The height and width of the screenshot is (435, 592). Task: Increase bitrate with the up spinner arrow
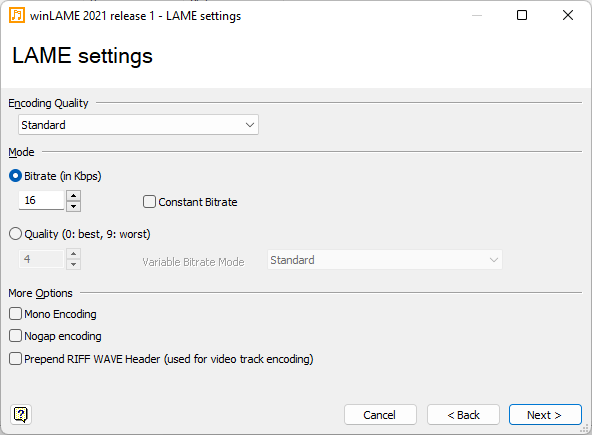(x=74, y=196)
